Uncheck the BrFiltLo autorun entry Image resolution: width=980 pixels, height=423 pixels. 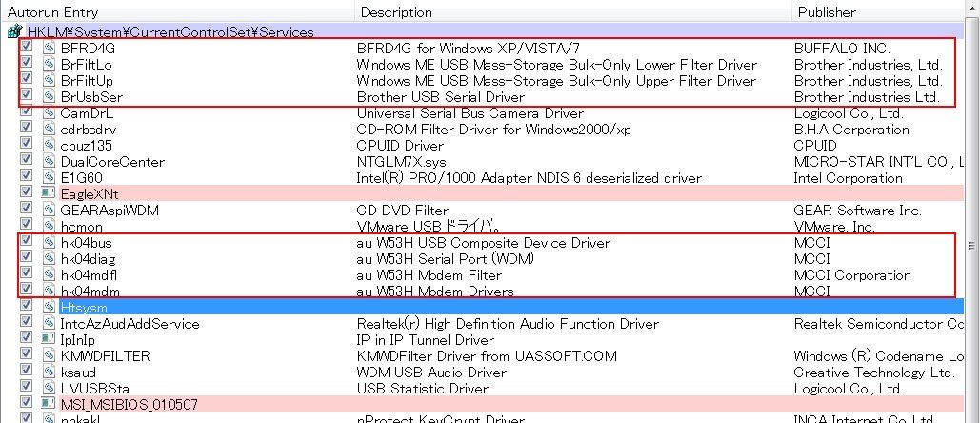pos(26,63)
